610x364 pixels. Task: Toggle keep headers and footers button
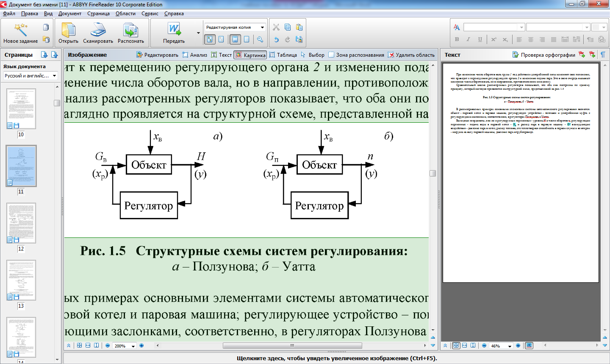[x=235, y=39]
